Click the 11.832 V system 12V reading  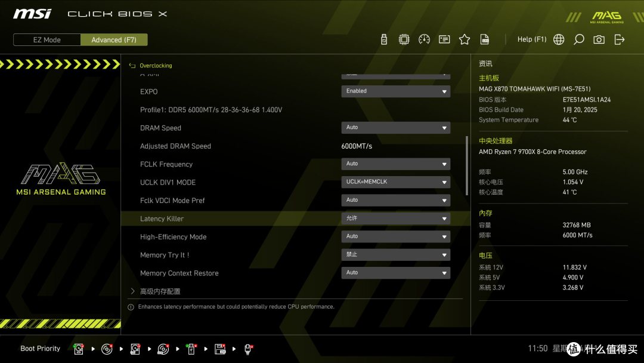(x=575, y=267)
